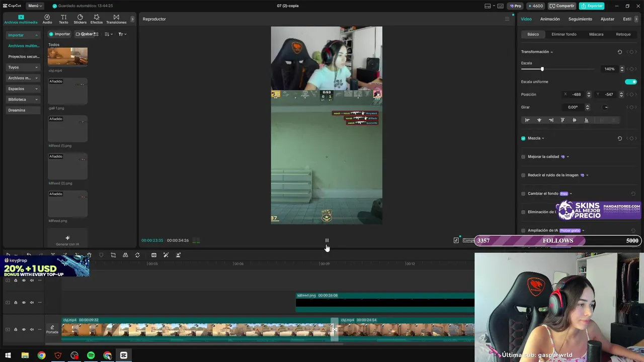Viewport: 644px width, 362px height.
Task: Click the Importar media button
Action: click(x=59, y=34)
